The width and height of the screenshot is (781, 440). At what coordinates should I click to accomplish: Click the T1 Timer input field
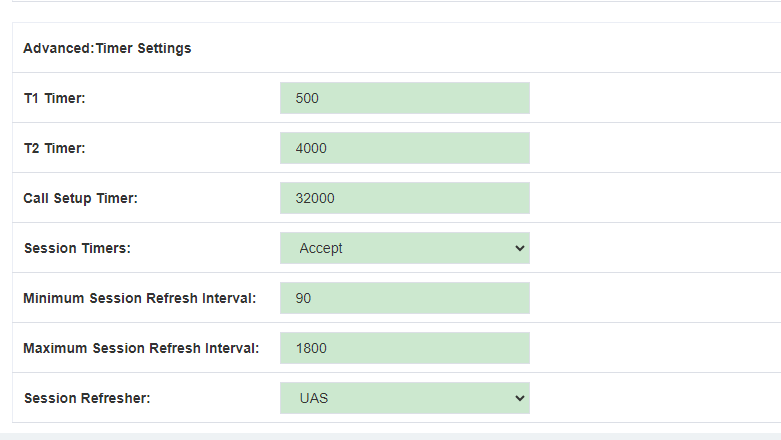(404, 98)
